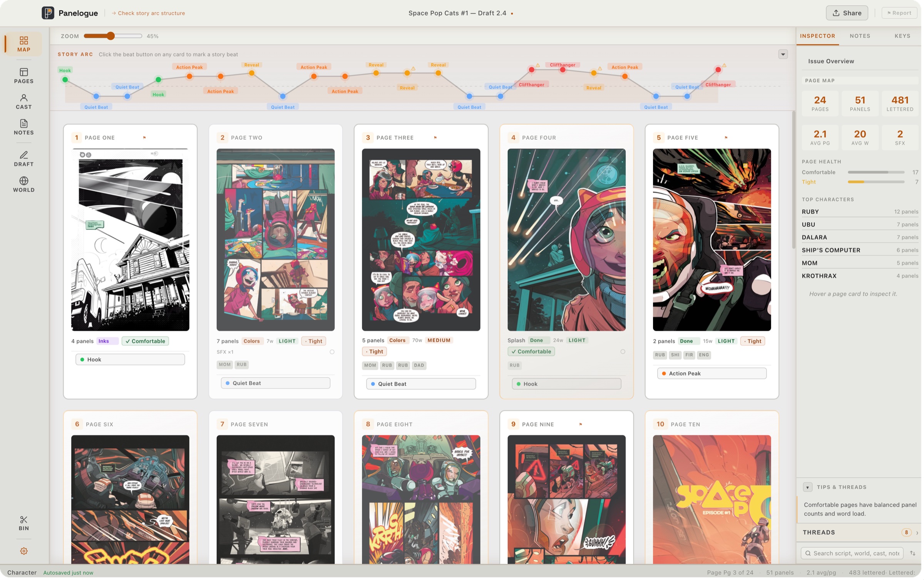The image size is (924, 580).
Task: Toggle the Tight badge on Page Three
Action: tap(375, 352)
